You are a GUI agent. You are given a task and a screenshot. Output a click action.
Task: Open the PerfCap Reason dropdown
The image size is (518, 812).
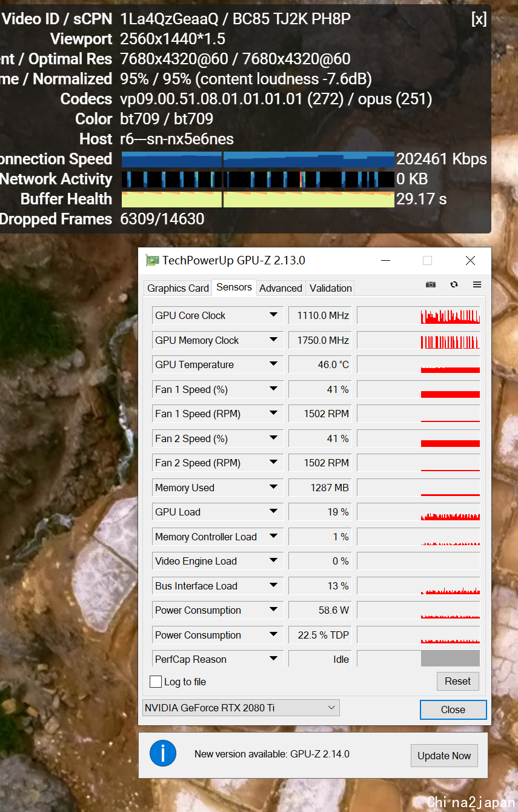[274, 659]
